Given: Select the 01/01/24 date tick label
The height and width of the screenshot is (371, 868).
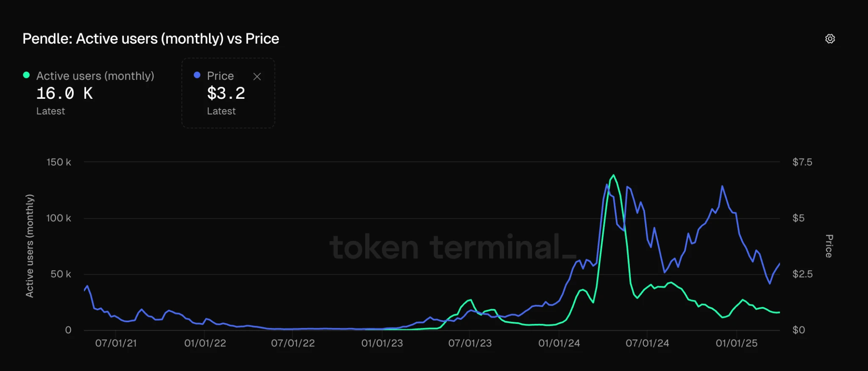Looking at the screenshot, I should point(559,343).
